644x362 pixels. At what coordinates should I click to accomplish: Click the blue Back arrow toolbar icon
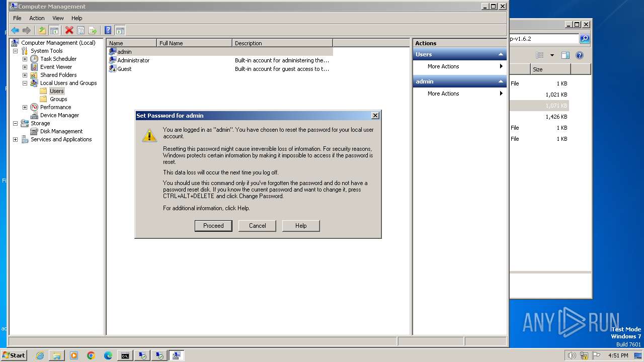[x=15, y=31]
